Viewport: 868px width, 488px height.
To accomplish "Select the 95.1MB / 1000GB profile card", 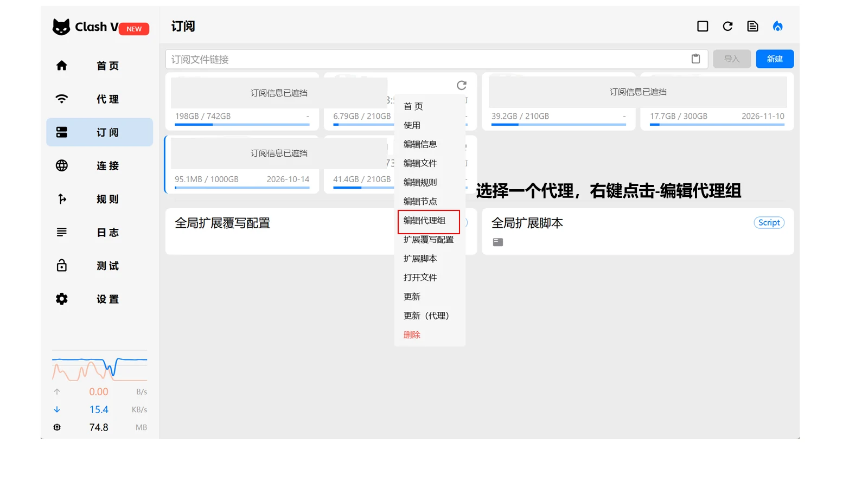I will tap(242, 164).
